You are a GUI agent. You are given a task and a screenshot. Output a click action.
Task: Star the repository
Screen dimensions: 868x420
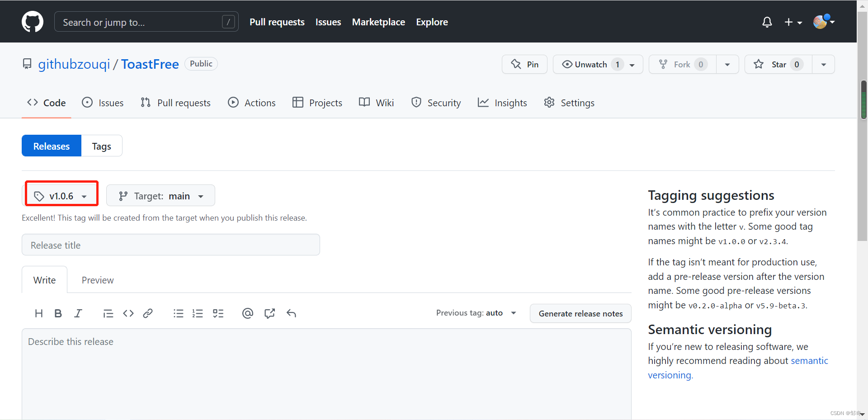tap(778, 64)
